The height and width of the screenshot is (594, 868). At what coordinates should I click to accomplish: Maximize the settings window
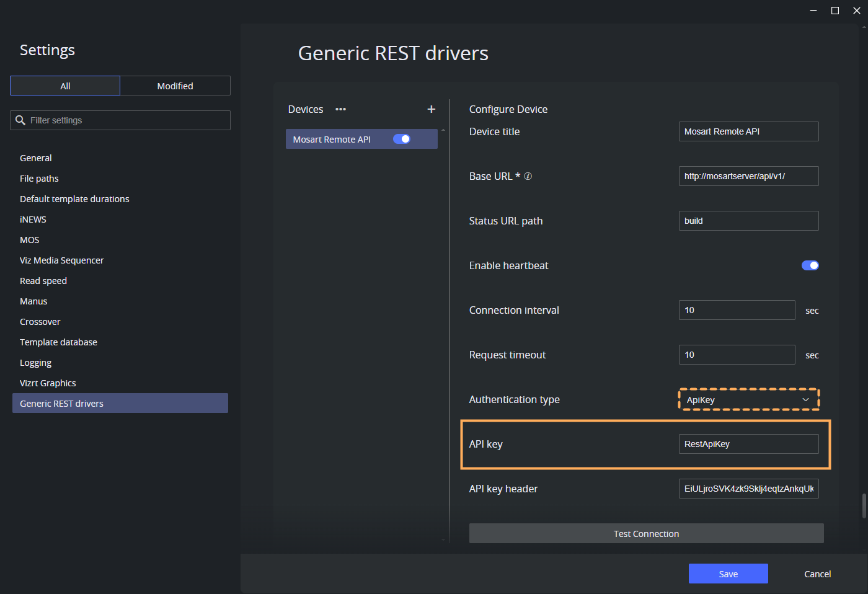click(835, 11)
